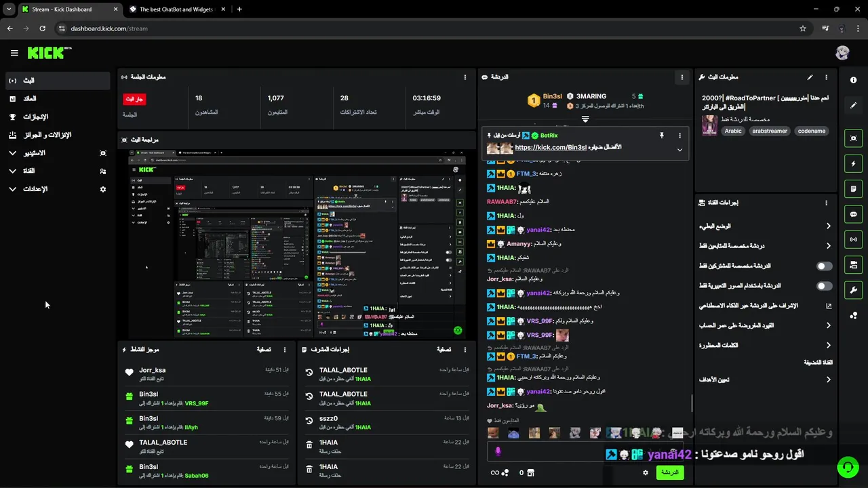Select البث (Stream) in the sidebar
The height and width of the screenshot is (488, 868).
click(x=57, y=81)
